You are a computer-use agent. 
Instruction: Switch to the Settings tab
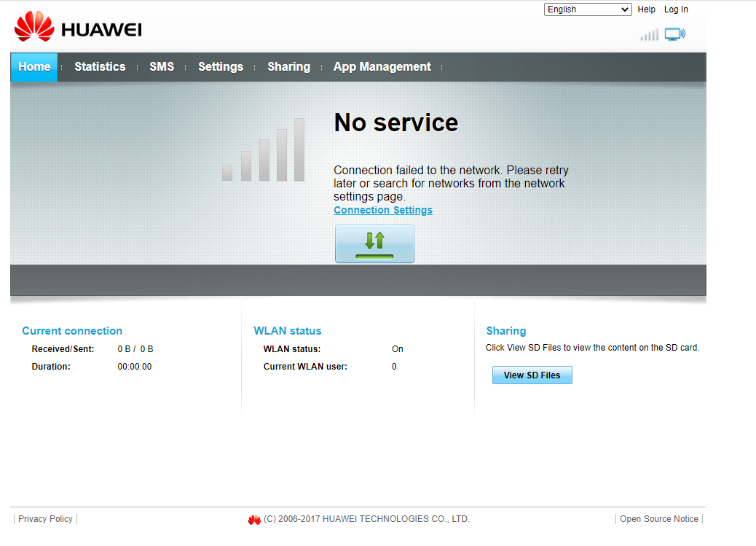221,66
